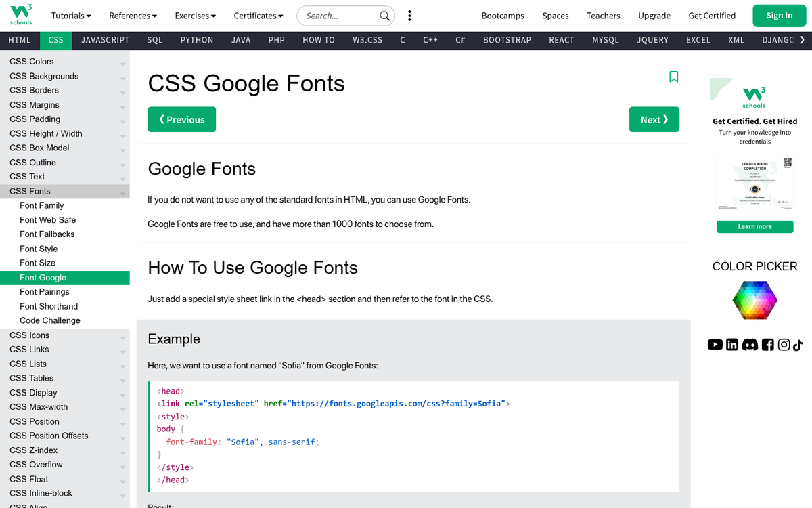Bookmark this page with the bookmark icon
Screen dimensions: 812x508
click(673, 77)
